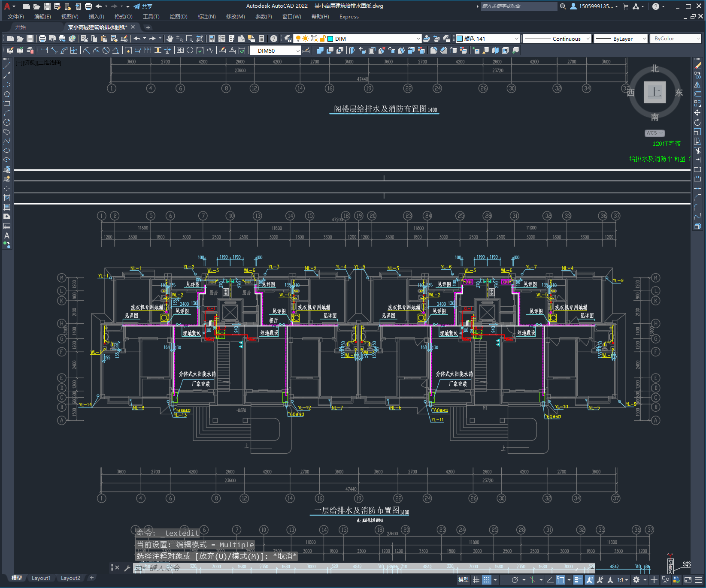This screenshot has width=706, height=588.
Task: Select the Move tool in right toolbar
Action: (x=697, y=113)
